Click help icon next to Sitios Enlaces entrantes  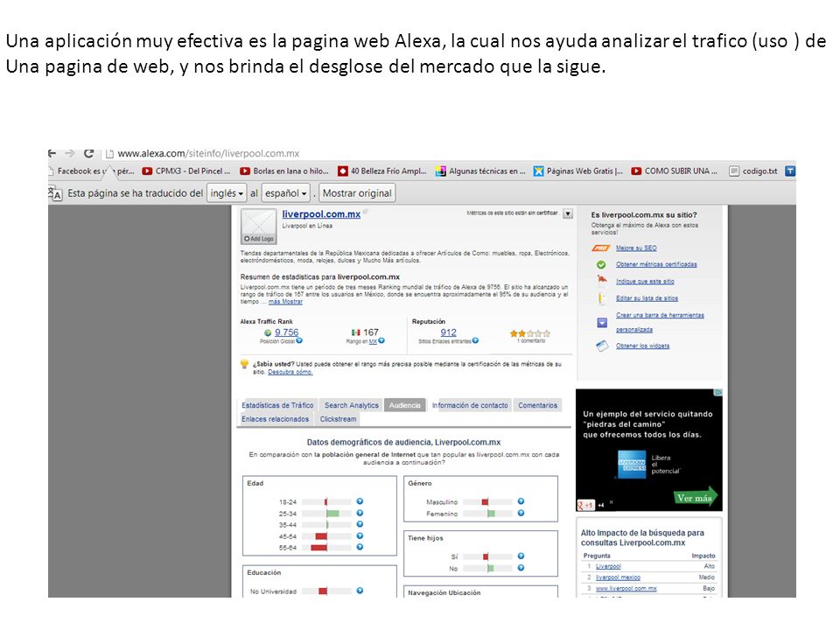coord(475,340)
